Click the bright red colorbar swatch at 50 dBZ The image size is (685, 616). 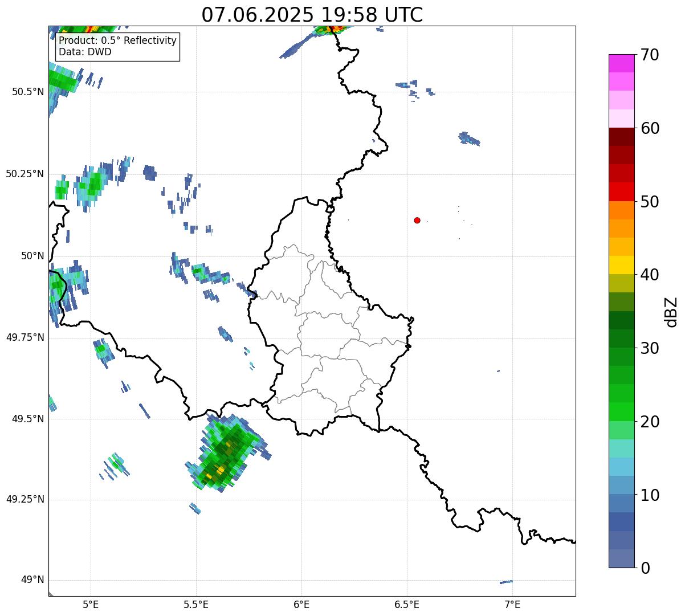(621, 192)
